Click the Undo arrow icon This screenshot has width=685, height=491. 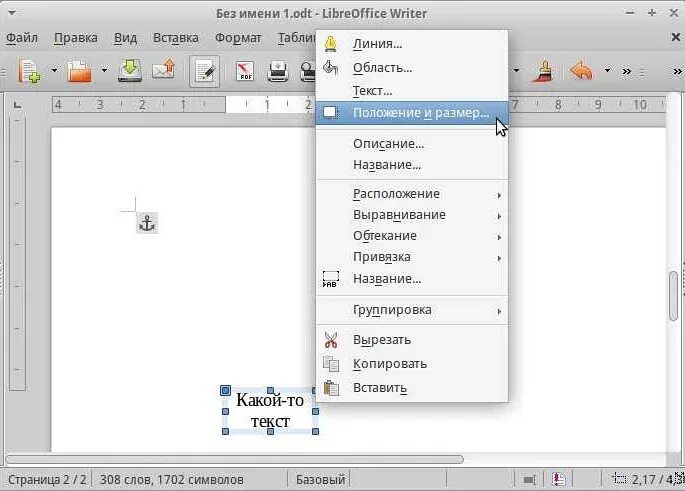(x=582, y=71)
